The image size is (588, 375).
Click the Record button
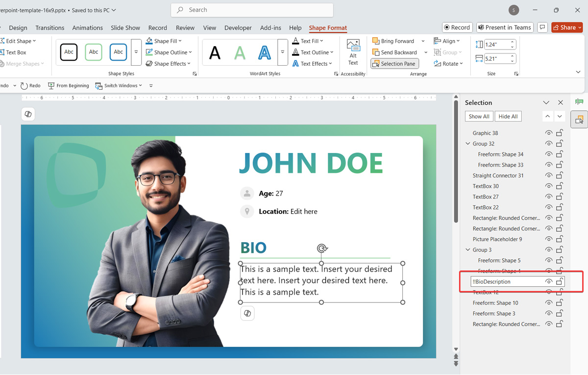(x=457, y=27)
